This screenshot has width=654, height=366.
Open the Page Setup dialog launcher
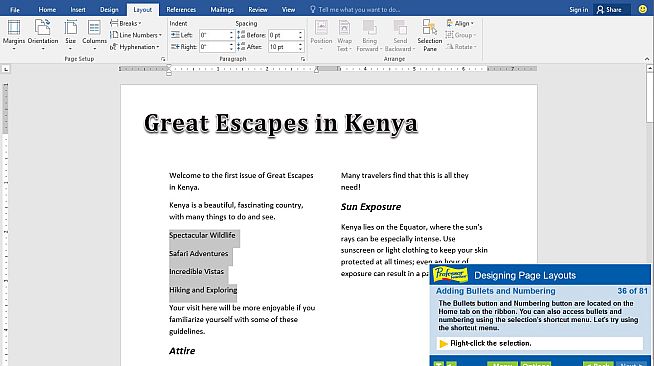pos(163,59)
